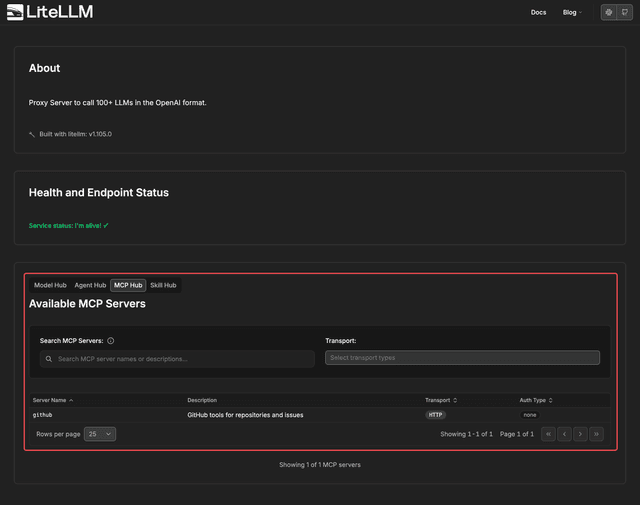The image size is (640, 505).
Task: Switch to the Agent Hub tab
Action: click(90, 285)
